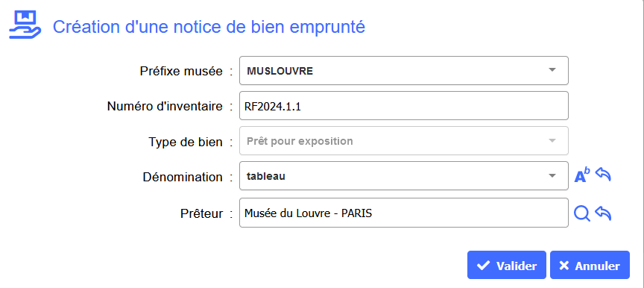Click the tableau value in Dénomination
644x288 pixels.
[x=266, y=176]
